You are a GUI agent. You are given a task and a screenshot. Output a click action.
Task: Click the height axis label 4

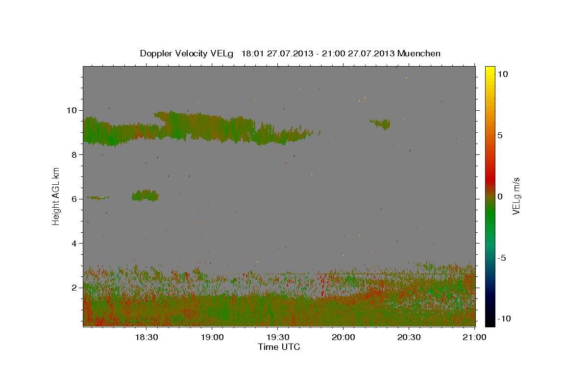point(73,244)
